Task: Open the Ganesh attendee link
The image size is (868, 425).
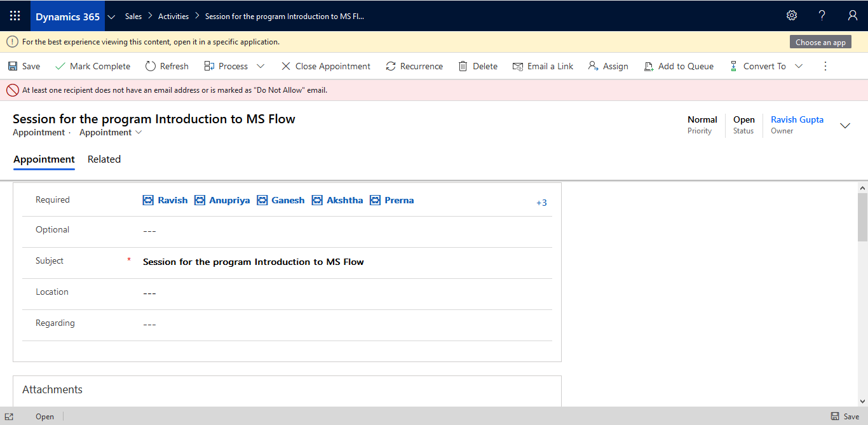Action: 288,200
